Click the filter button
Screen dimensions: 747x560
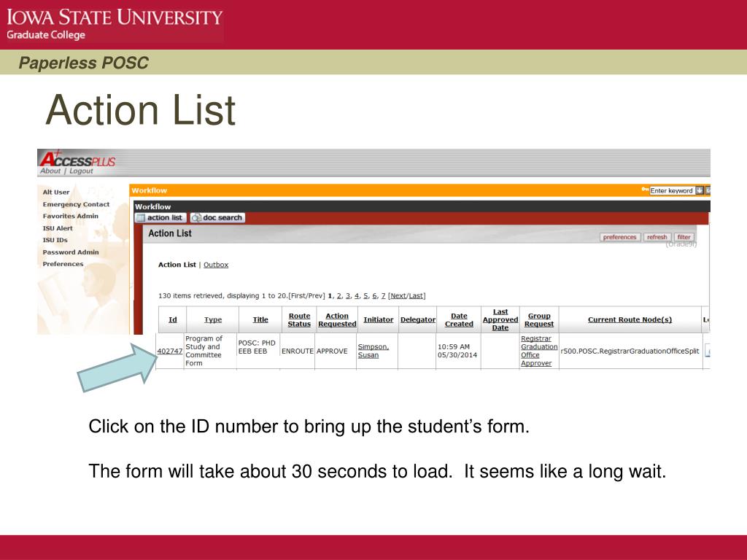click(x=684, y=237)
